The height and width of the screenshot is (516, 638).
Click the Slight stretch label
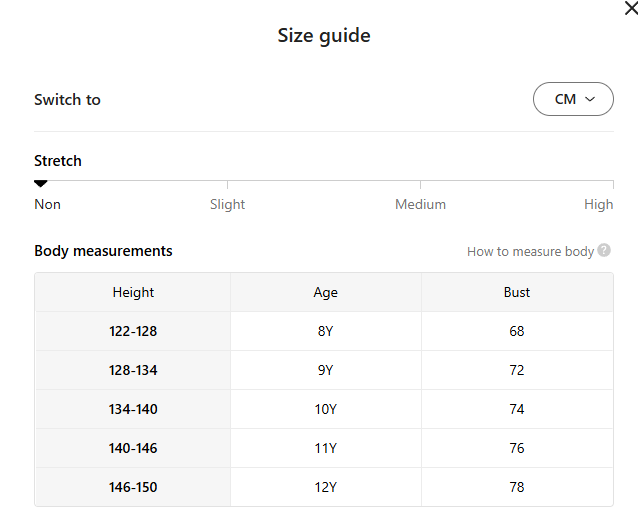[x=227, y=204]
